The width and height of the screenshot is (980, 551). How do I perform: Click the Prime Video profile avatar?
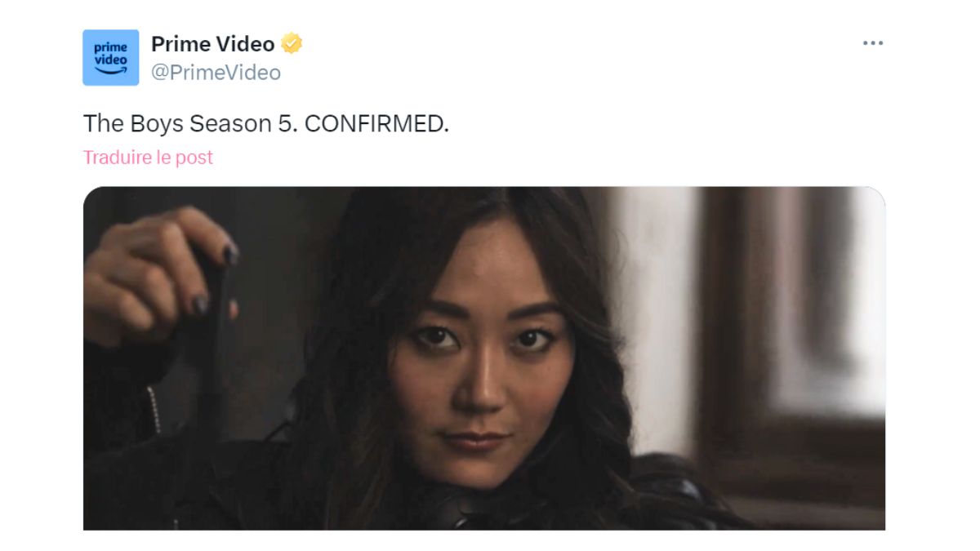(x=111, y=57)
